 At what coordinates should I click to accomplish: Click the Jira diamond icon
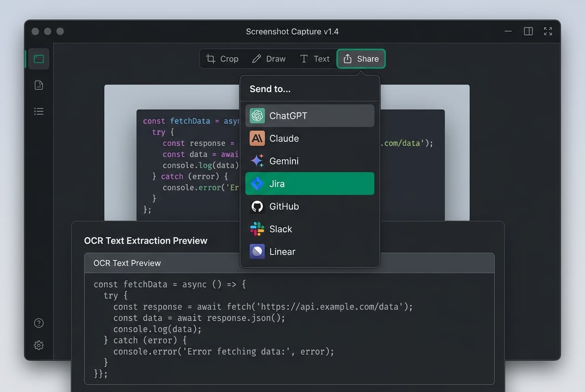pos(257,184)
